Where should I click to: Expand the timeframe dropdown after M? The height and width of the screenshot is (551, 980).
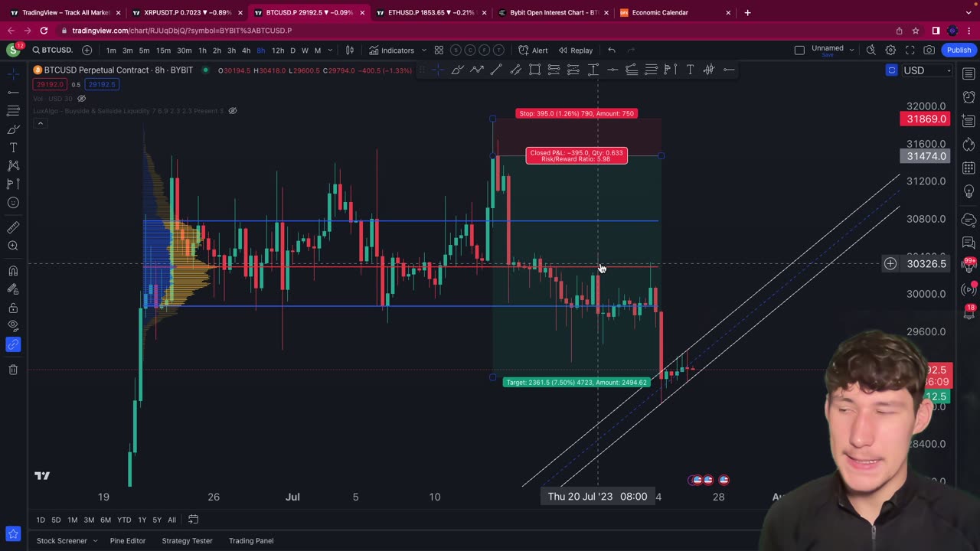point(330,50)
